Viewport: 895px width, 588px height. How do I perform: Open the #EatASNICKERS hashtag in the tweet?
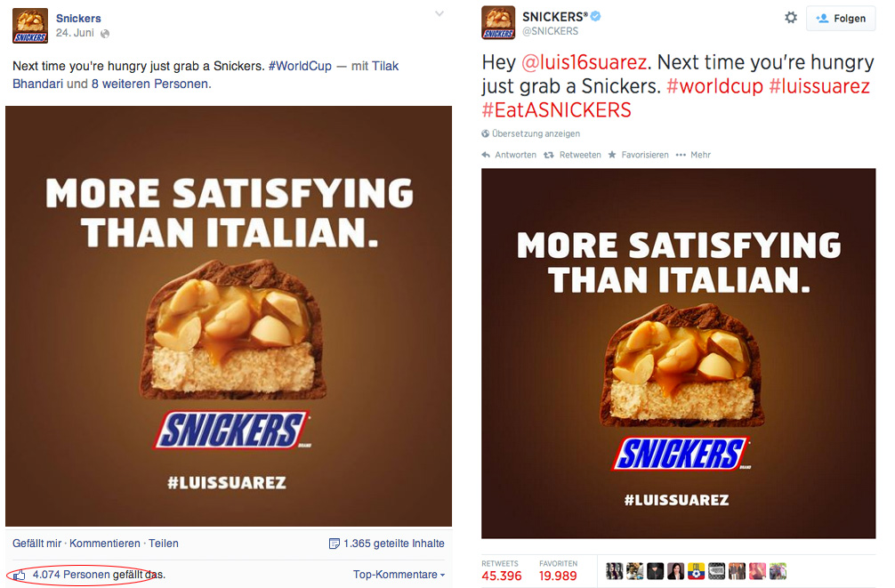coord(556,109)
